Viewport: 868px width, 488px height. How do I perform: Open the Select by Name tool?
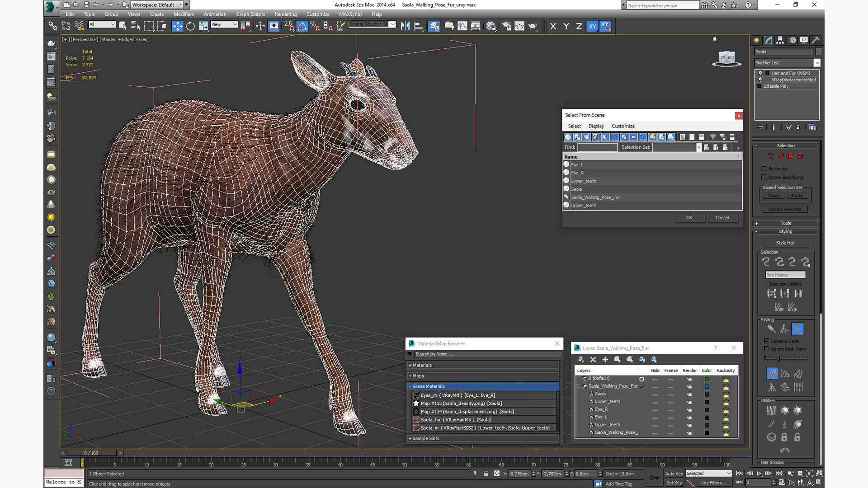135,26
